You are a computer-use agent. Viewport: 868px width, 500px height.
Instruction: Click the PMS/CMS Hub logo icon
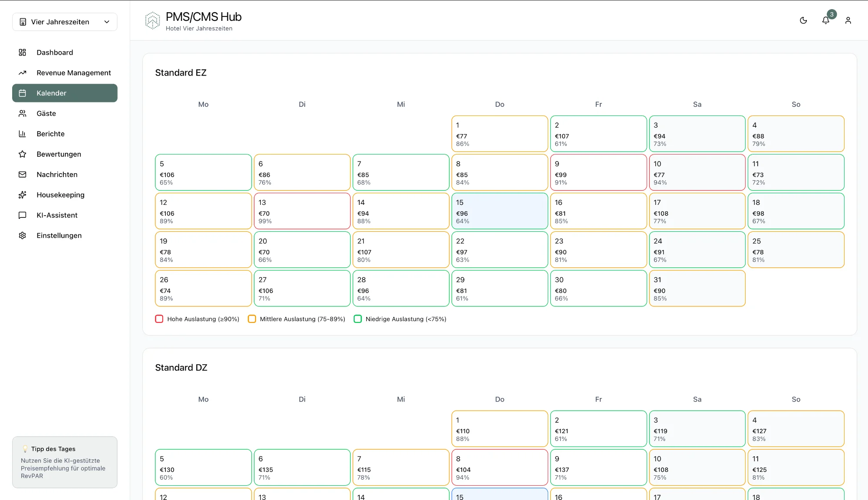pyautogui.click(x=152, y=21)
